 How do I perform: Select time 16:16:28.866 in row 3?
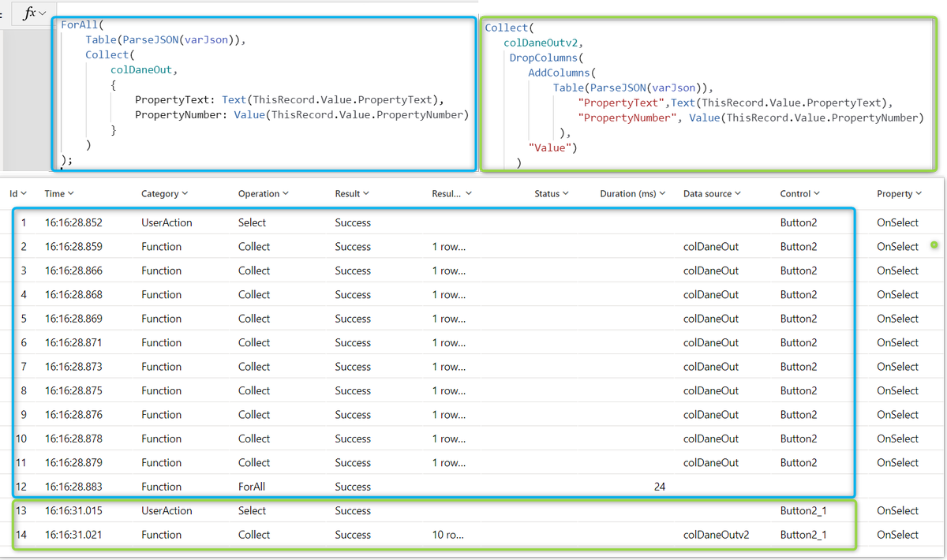(x=73, y=271)
